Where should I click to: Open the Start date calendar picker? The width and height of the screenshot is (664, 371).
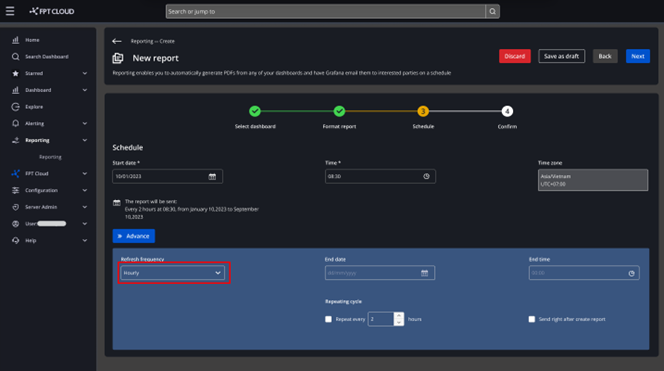coord(212,177)
